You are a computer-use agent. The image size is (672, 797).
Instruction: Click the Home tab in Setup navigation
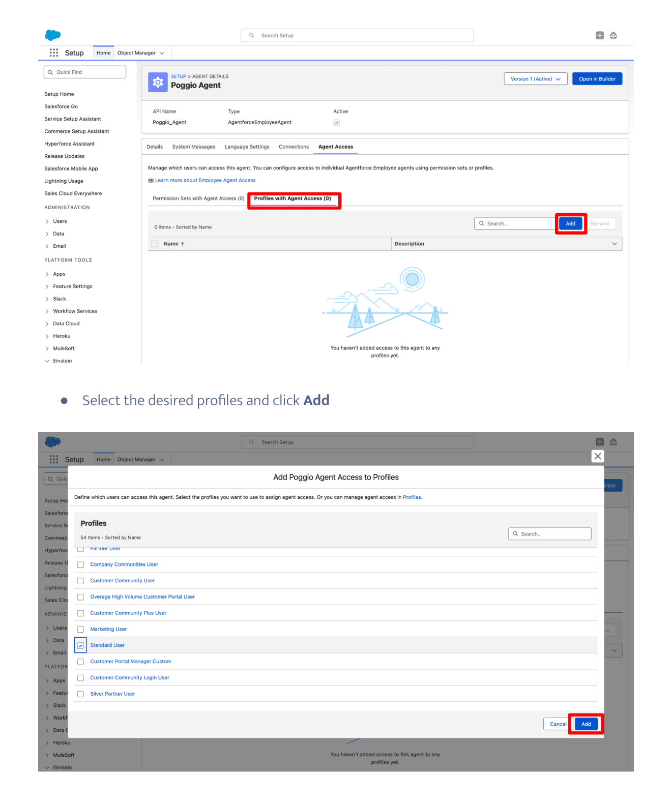pyautogui.click(x=104, y=53)
